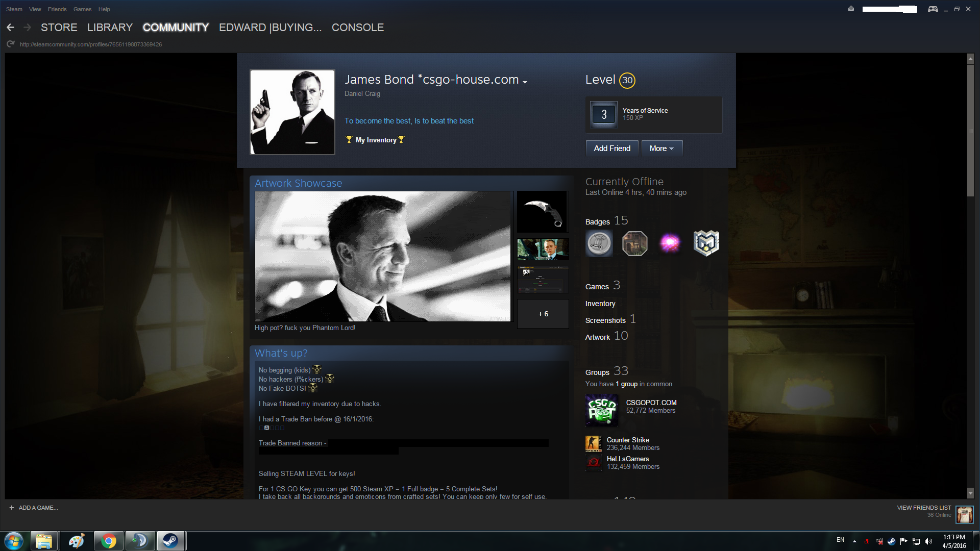Expand the More dropdown button
The width and height of the screenshot is (980, 551).
[661, 148]
